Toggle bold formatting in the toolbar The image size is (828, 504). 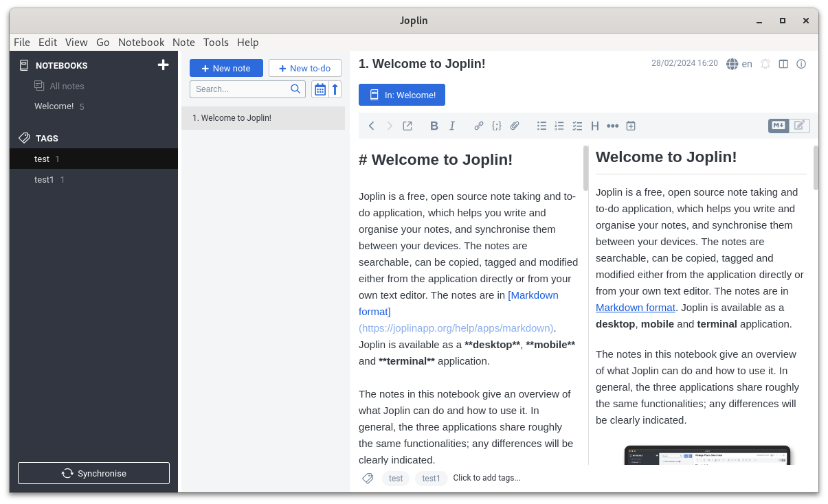(434, 126)
